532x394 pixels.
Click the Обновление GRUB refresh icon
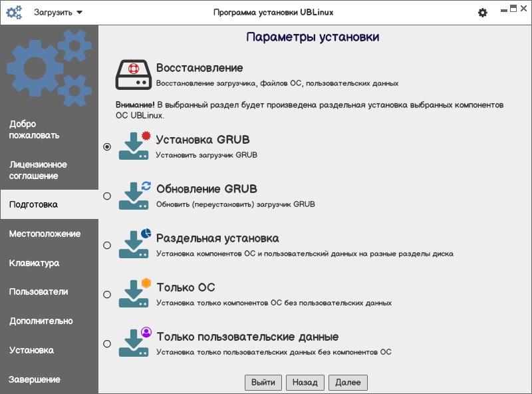[x=134, y=195]
